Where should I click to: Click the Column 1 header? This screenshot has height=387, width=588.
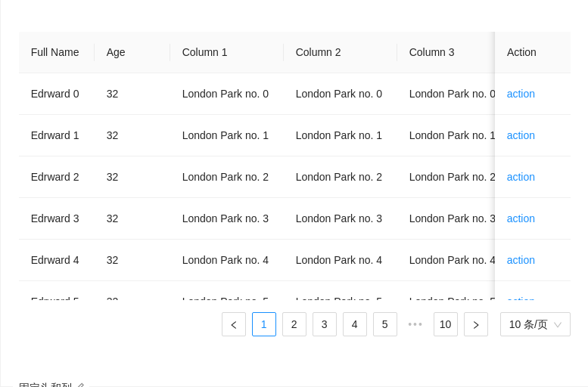pyautogui.click(x=205, y=52)
